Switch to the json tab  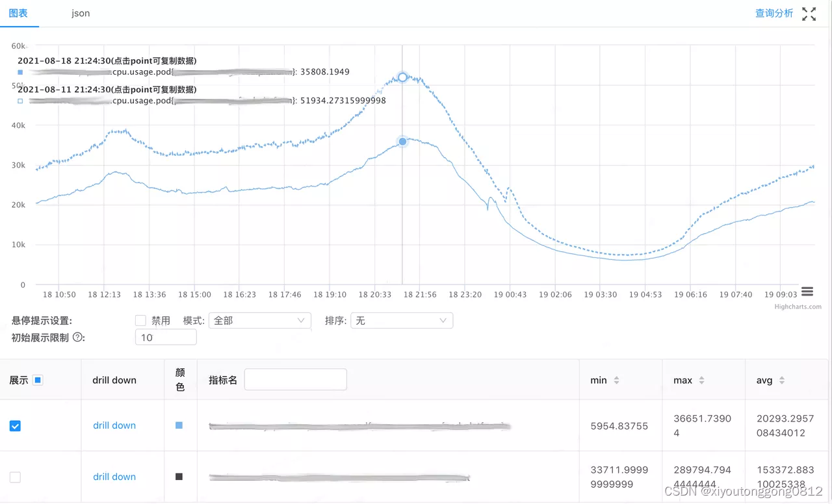click(x=81, y=13)
